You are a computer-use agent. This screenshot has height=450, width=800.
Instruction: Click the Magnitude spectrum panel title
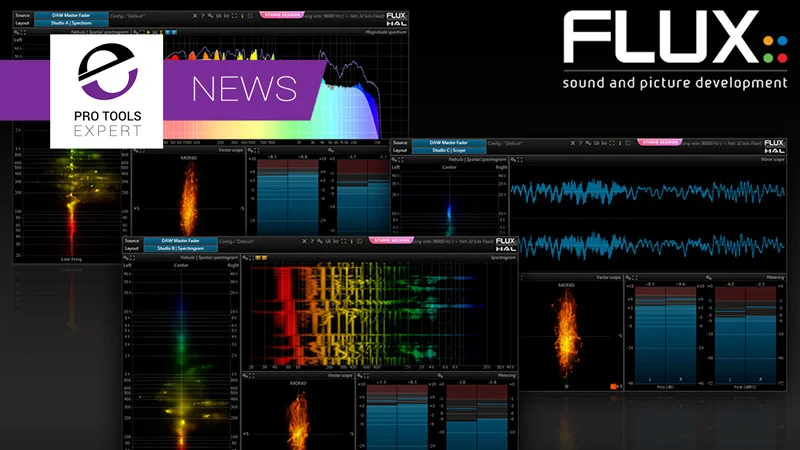[x=386, y=32]
